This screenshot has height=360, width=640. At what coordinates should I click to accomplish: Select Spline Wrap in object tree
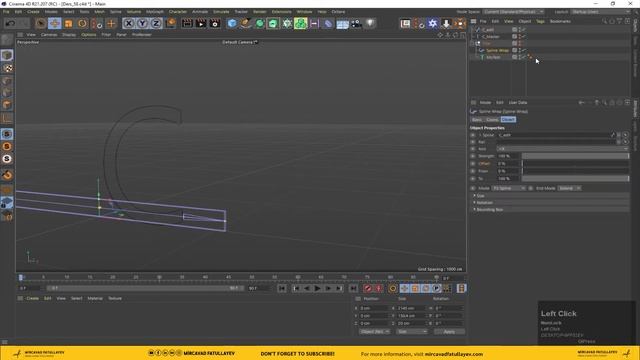click(x=497, y=50)
